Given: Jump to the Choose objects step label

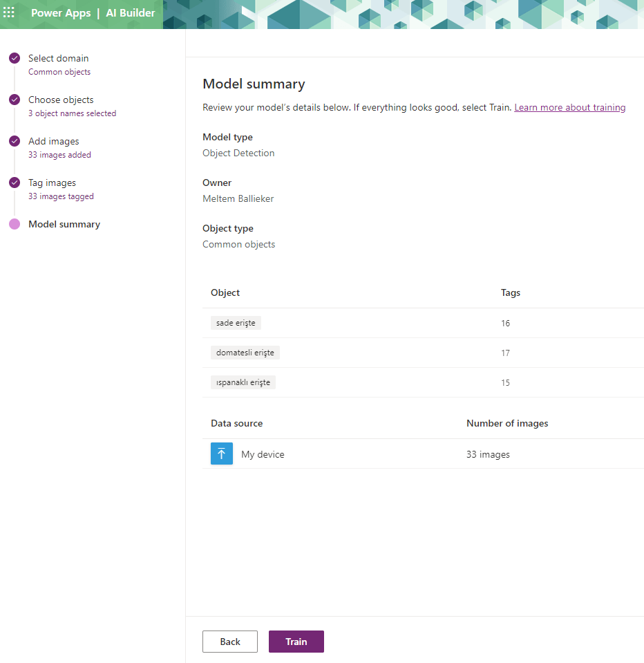Looking at the screenshot, I should 61,100.
